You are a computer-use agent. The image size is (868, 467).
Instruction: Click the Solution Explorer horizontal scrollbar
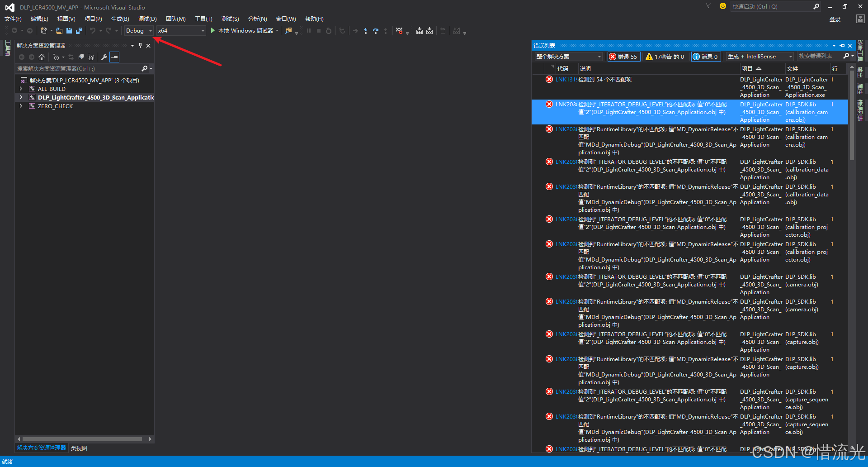pos(82,439)
